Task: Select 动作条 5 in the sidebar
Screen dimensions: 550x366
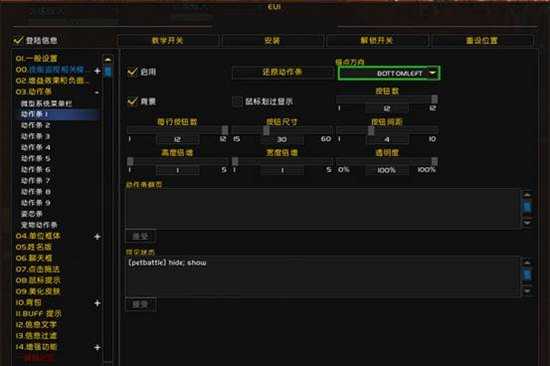Action: pyautogui.click(x=35, y=159)
